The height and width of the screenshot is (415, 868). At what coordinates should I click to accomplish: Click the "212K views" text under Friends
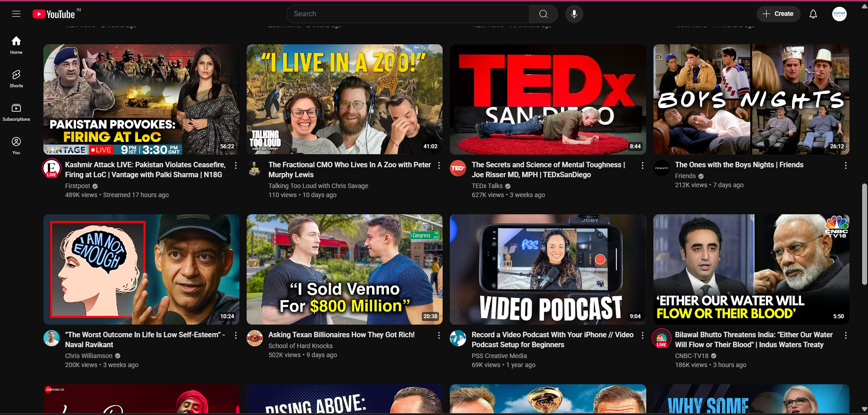[x=691, y=185]
